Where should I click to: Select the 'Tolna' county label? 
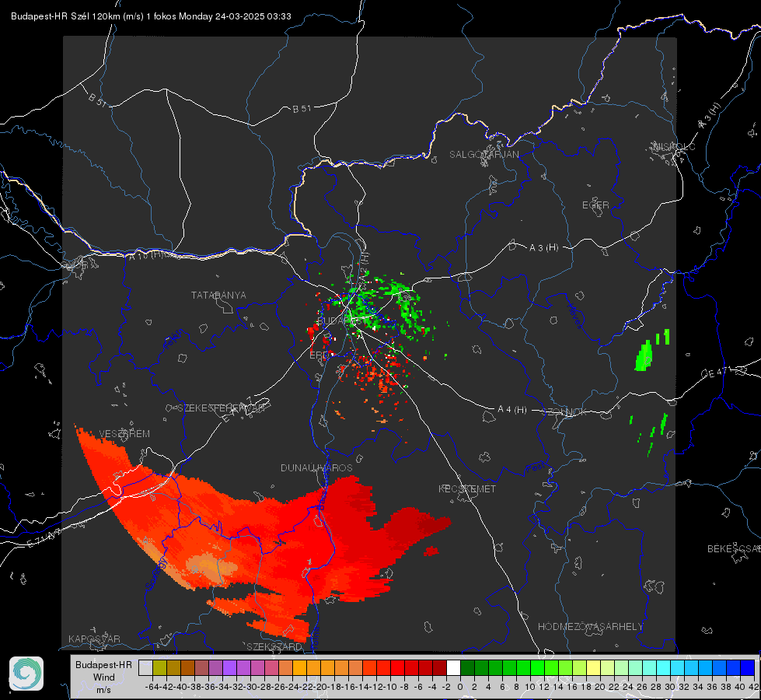click(314, 639)
